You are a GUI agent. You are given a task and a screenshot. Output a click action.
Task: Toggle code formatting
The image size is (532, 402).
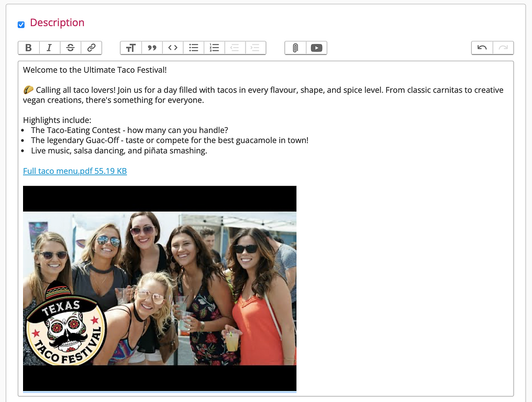pyautogui.click(x=173, y=48)
